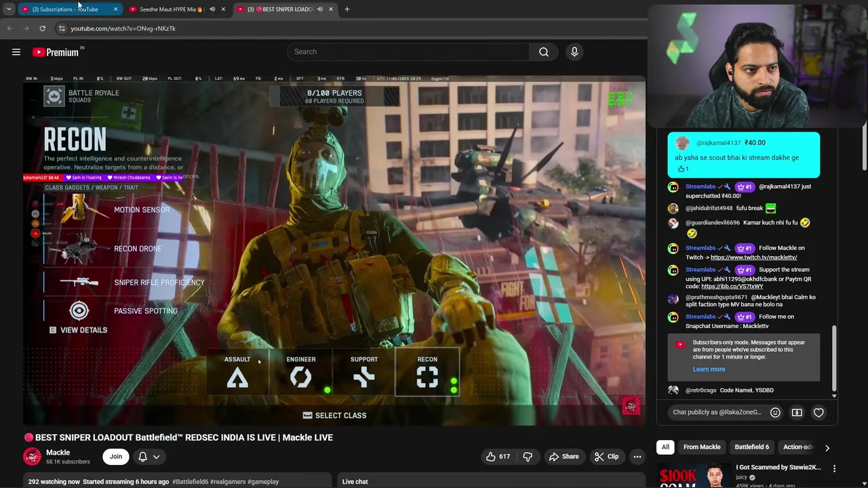Reload the page with browser refresh icon

tap(42, 28)
